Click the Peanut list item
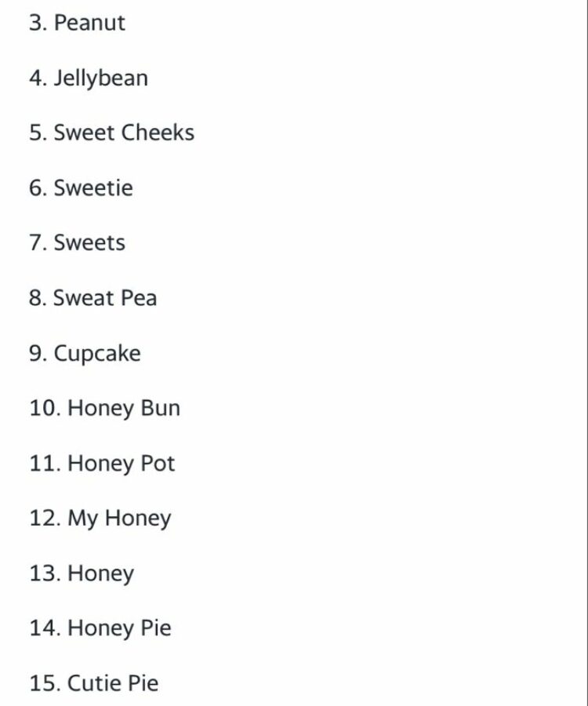 point(89,23)
